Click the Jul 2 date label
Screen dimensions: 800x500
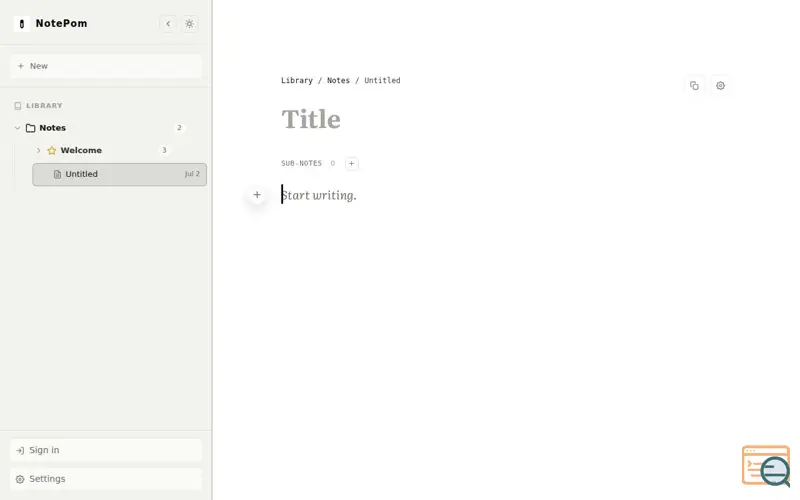click(192, 174)
